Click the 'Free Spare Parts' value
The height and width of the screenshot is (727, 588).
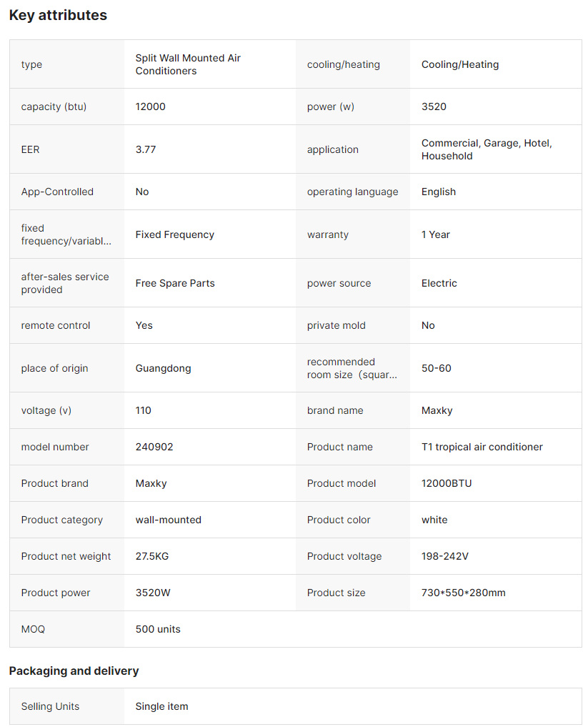coord(175,283)
